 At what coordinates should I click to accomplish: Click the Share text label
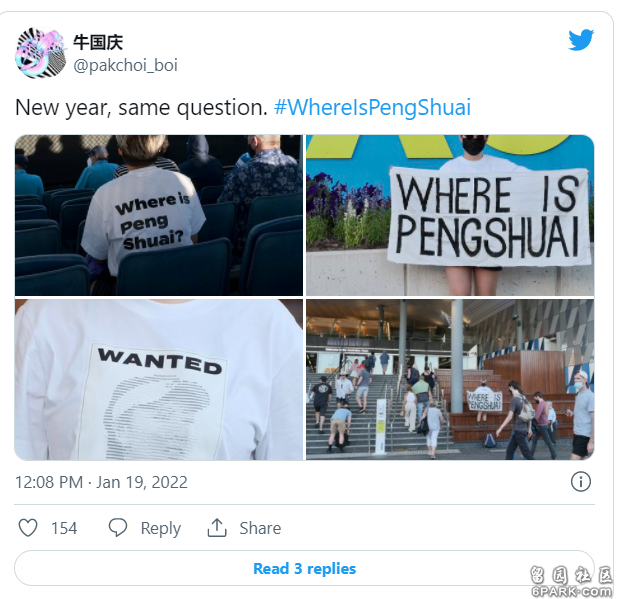click(x=260, y=528)
